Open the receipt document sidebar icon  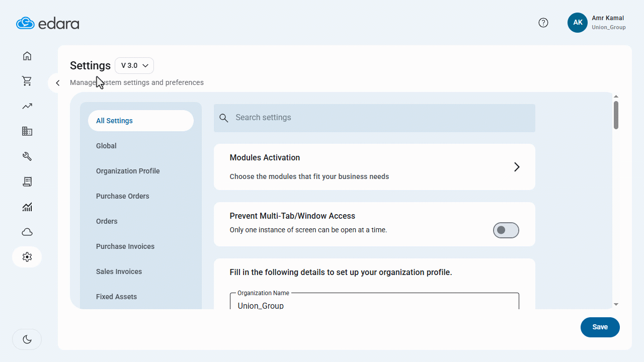[x=27, y=182]
